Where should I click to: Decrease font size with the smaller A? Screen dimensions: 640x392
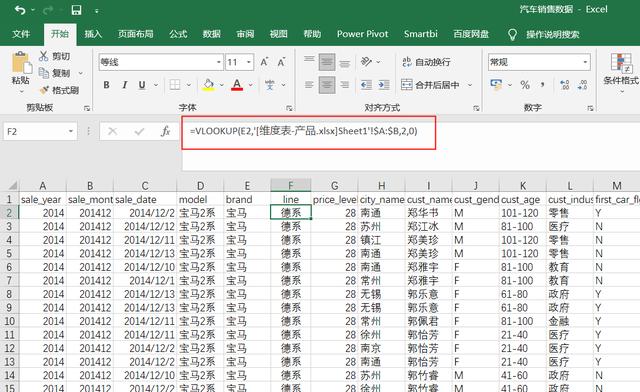pos(281,62)
